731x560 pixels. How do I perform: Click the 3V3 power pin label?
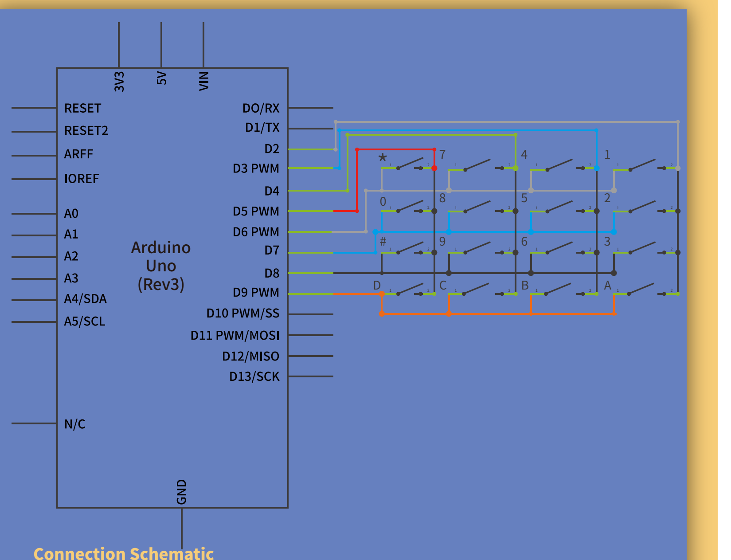point(119,82)
